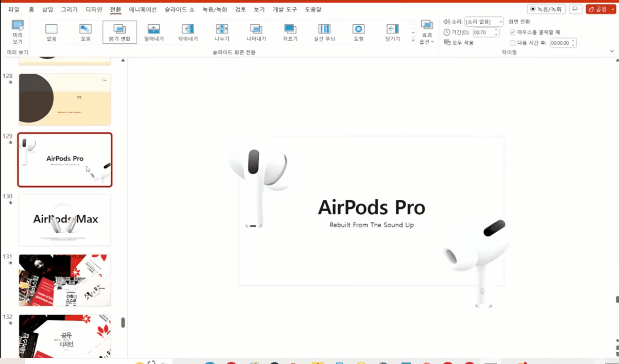This screenshot has width=619, height=364.
Task: Open the 개발 도구 tab
Action: [285, 10]
